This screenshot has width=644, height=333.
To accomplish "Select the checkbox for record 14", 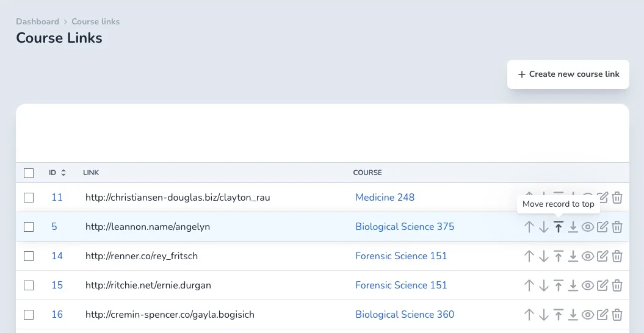I will click(x=29, y=256).
